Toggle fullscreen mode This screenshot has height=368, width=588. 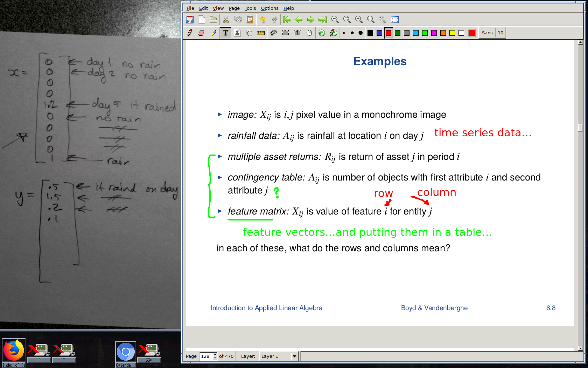pos(395,20)
